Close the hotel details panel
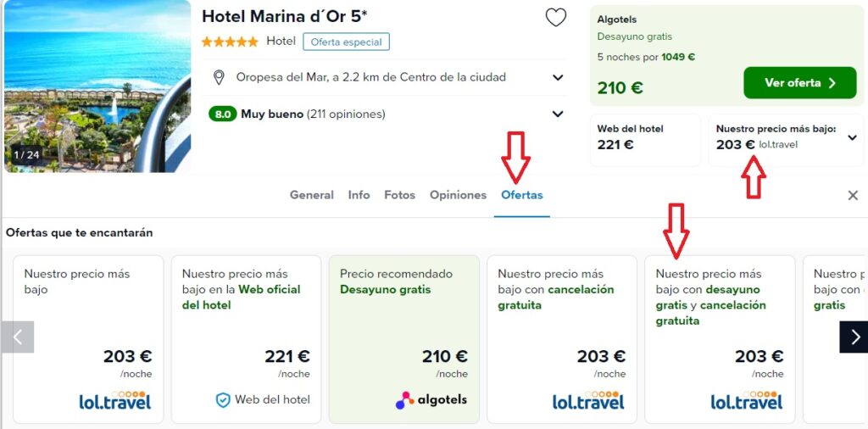Image resolution: width=868 pixels, height=429 pixels. [853, 195]
